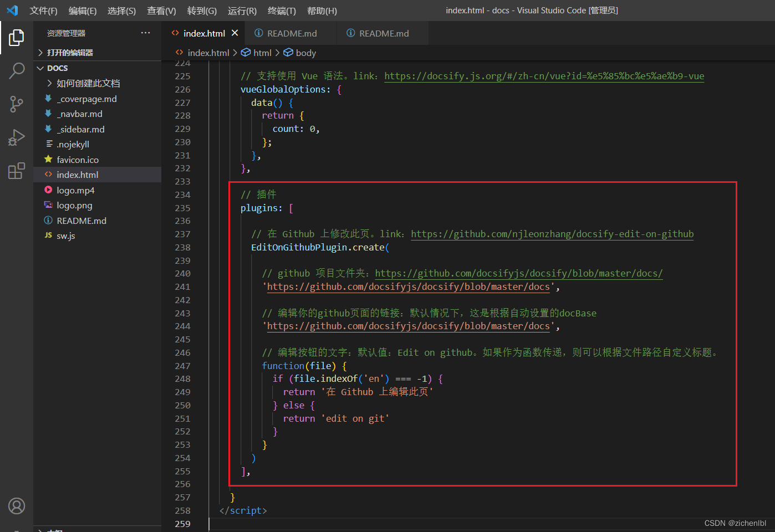This screenshot has width=775, height=532.
Task: Click the logo.png image file icon
Action: [48, 205]
